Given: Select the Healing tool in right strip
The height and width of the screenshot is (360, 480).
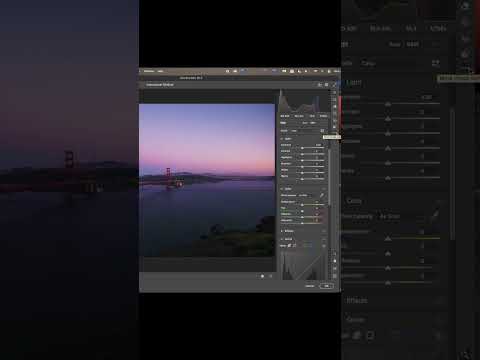Looking at the screenshot, I should [335, 106].
